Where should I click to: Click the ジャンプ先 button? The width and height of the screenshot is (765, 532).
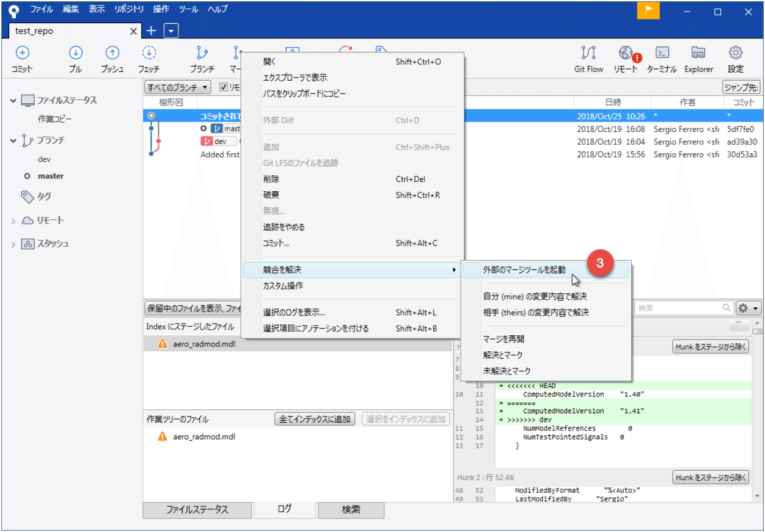click(741, 87)
